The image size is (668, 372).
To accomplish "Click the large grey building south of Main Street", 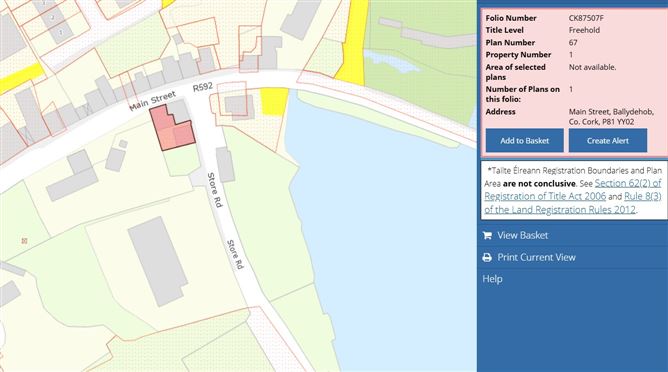I will tap(158, 261).
